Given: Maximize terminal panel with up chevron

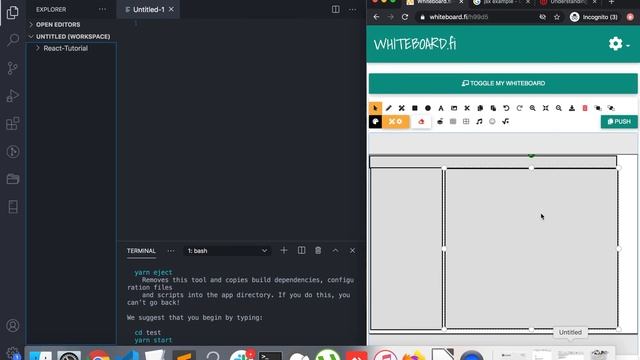Looking at the screenshot, I should [335, 250].
